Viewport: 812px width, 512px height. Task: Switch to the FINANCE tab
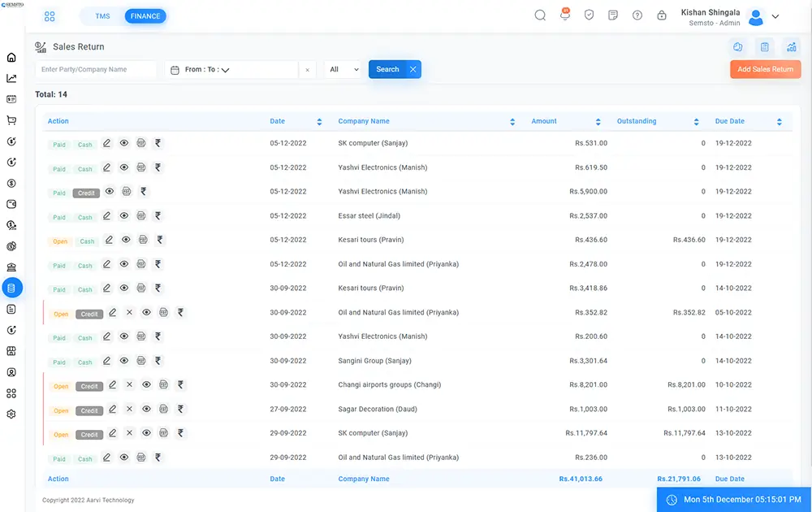pyautogui.click(x=145, y=16)
